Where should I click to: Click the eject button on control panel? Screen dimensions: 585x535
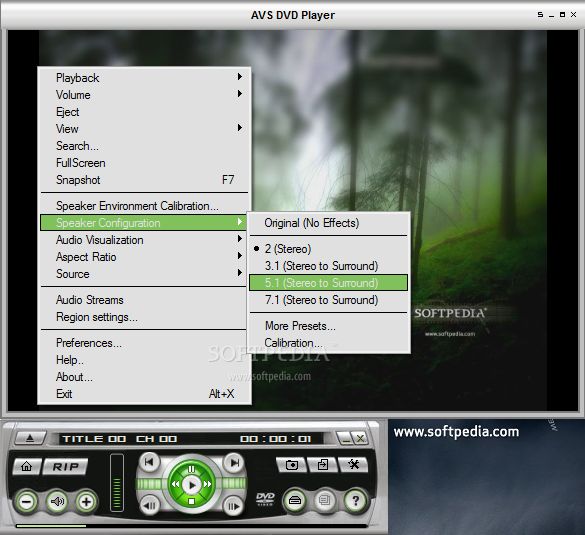[x=30, y=438]
